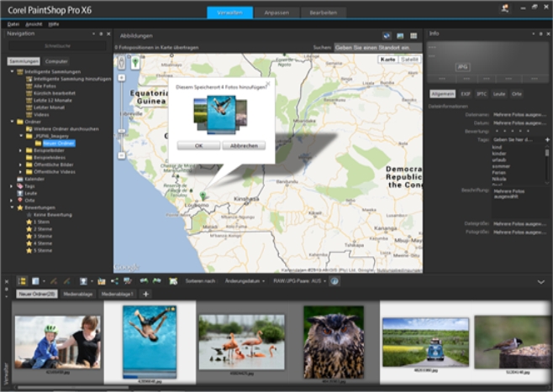Open the Anpassen workspace tab
Image resolution: width=553 pixels, height=392 pixels.
click(276, 13)
